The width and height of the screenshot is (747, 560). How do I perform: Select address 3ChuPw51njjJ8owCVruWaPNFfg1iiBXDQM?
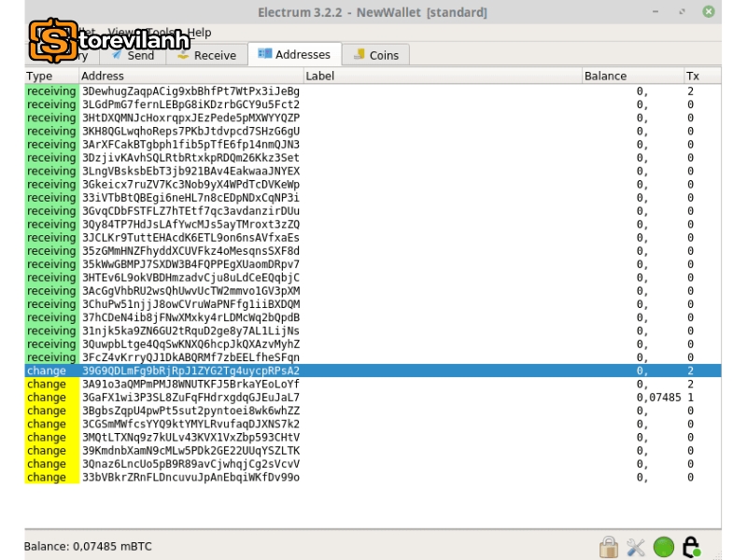point(190,304)
